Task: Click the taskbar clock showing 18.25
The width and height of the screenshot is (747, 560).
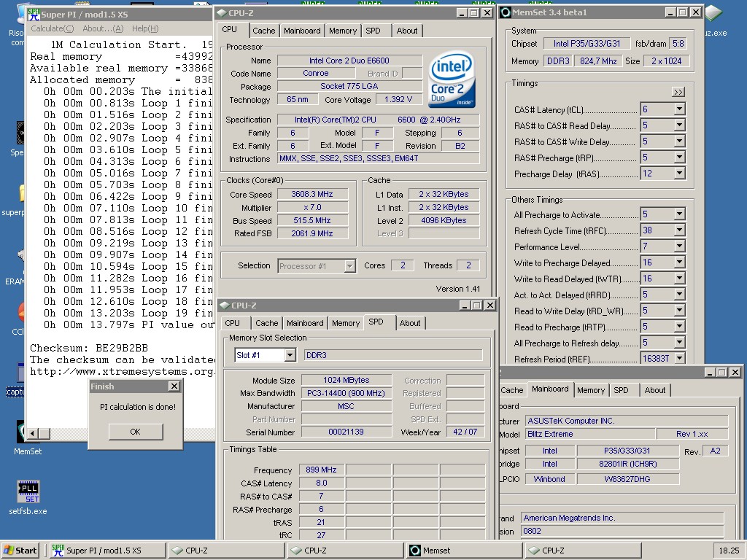Action: point(729,551)
